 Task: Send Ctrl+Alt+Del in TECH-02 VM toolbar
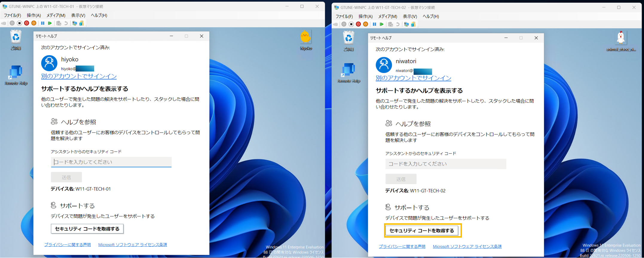pos(336,24)
